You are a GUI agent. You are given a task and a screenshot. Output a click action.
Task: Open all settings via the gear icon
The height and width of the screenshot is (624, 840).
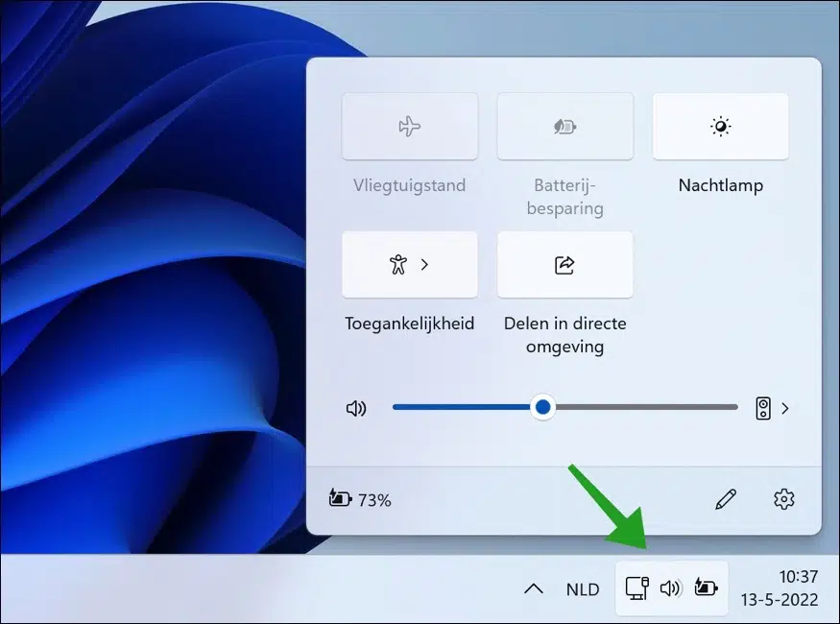tap(783, 499)
